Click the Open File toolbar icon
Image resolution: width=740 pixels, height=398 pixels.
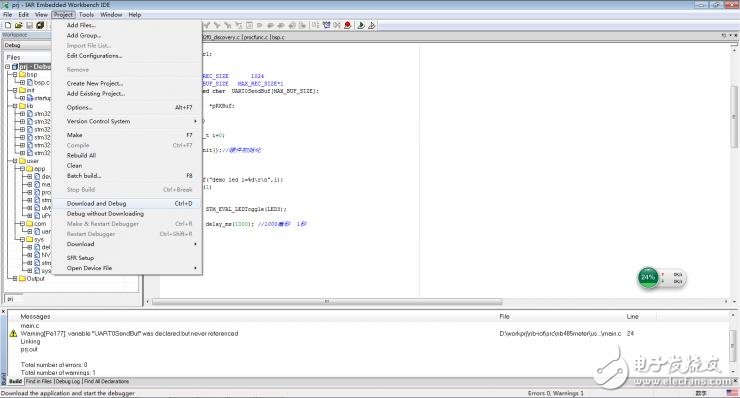coord(18,25)
